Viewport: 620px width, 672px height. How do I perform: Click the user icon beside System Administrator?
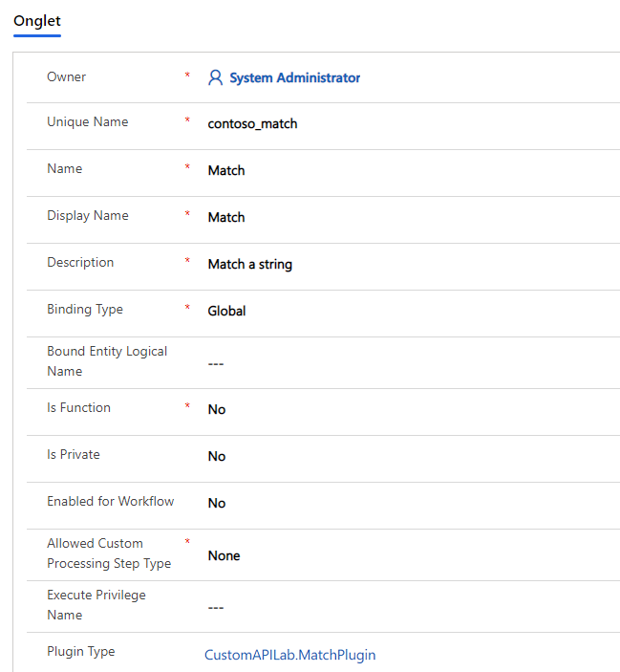[x=215, y=77]
